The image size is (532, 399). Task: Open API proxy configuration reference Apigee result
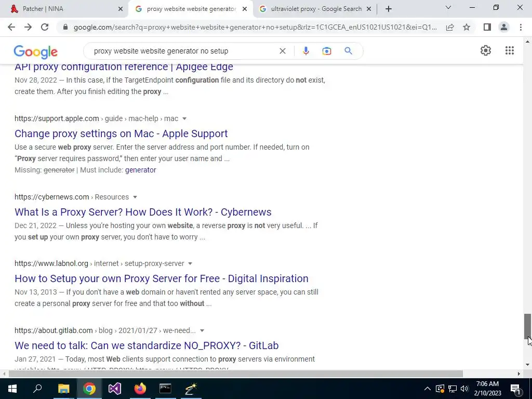[x=124, y=67]
